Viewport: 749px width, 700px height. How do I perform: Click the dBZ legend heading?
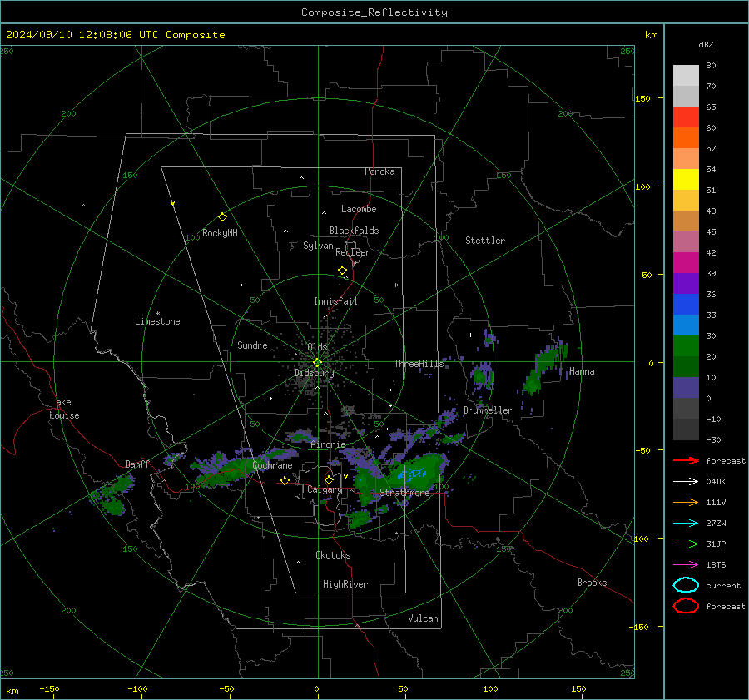[706, 45]
